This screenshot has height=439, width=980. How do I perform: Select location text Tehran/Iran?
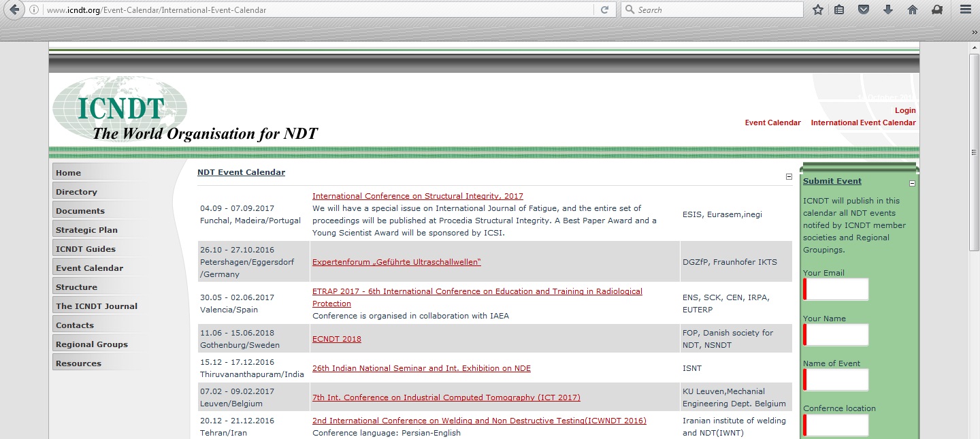pos(224,433)
